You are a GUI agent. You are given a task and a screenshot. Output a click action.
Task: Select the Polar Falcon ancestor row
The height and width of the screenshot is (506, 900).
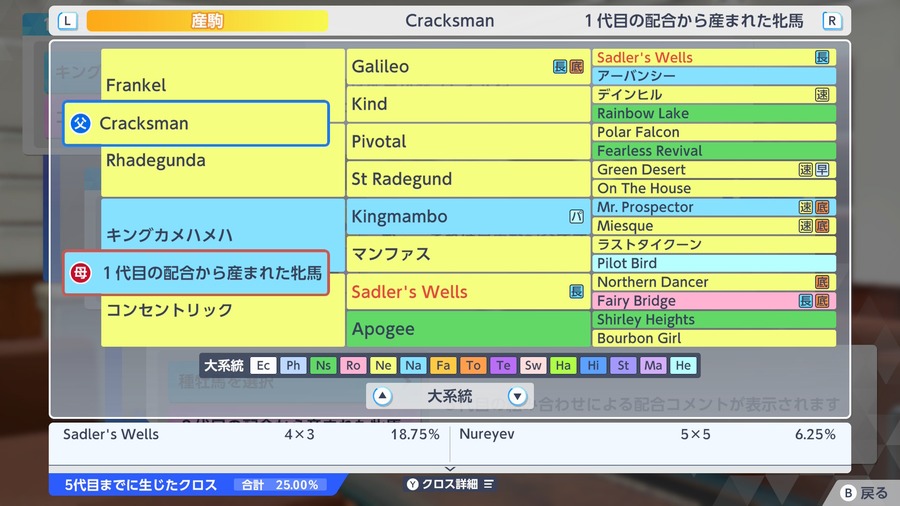[x=713, y=132]
